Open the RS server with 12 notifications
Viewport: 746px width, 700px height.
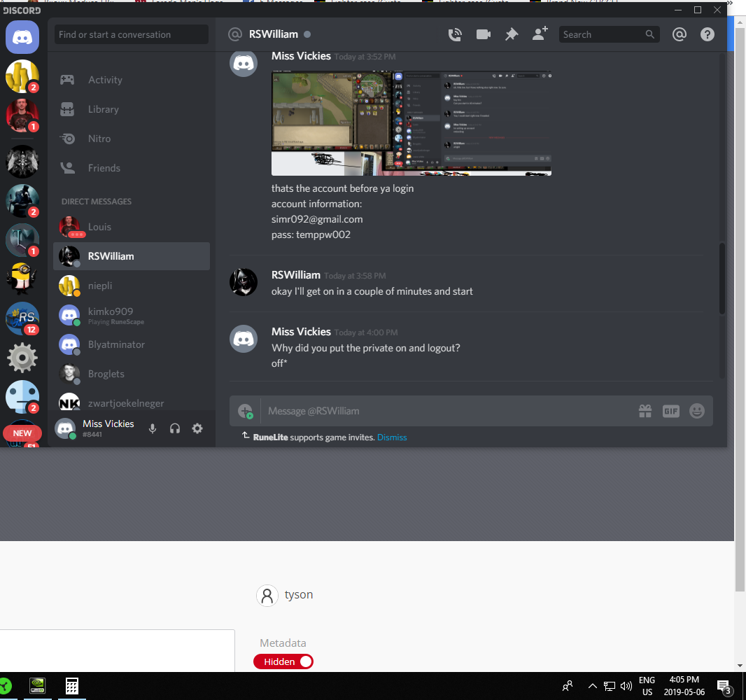point(22,318)
